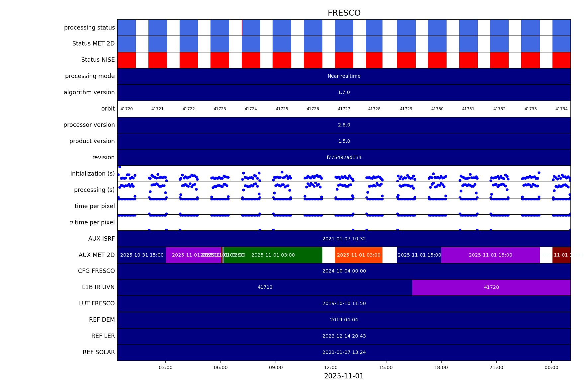Click orbit number 41720 label
This screenshot has width=588, height=392.
pyautogui.click(x=126, y=109)
